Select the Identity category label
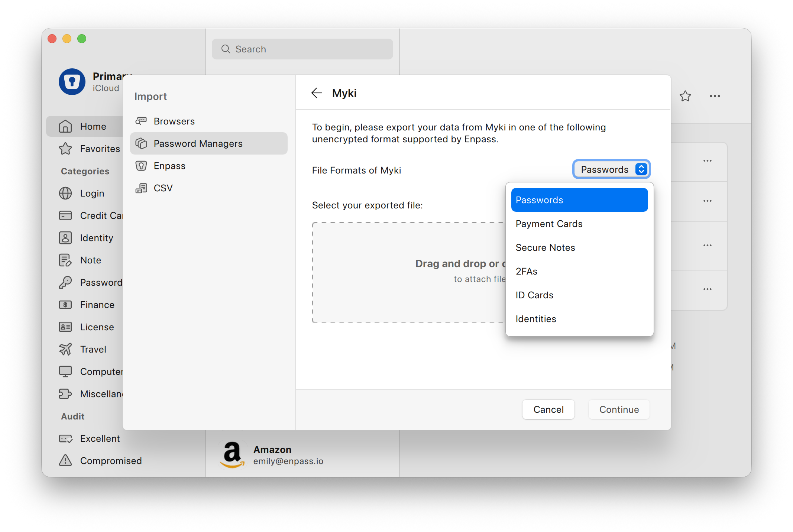793x532 pixels. (97, 238)
